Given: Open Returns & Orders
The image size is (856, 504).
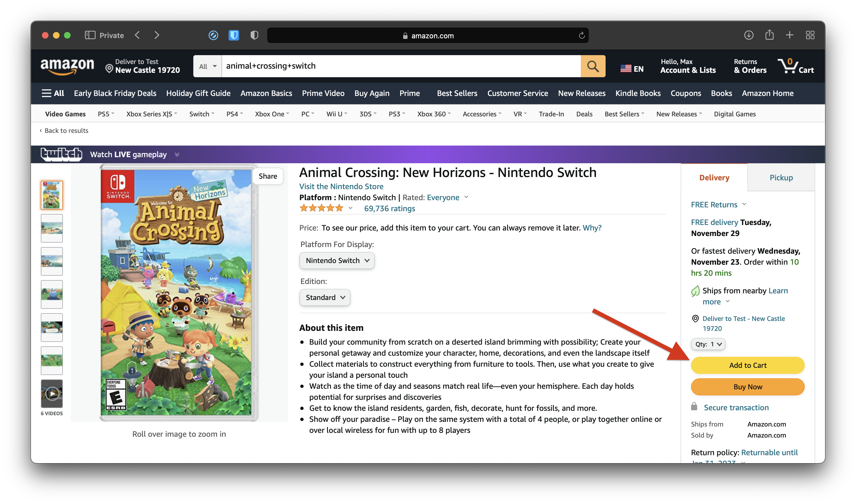Looking at the screenshot, I should pyautogui.click(x=750, y=66).
